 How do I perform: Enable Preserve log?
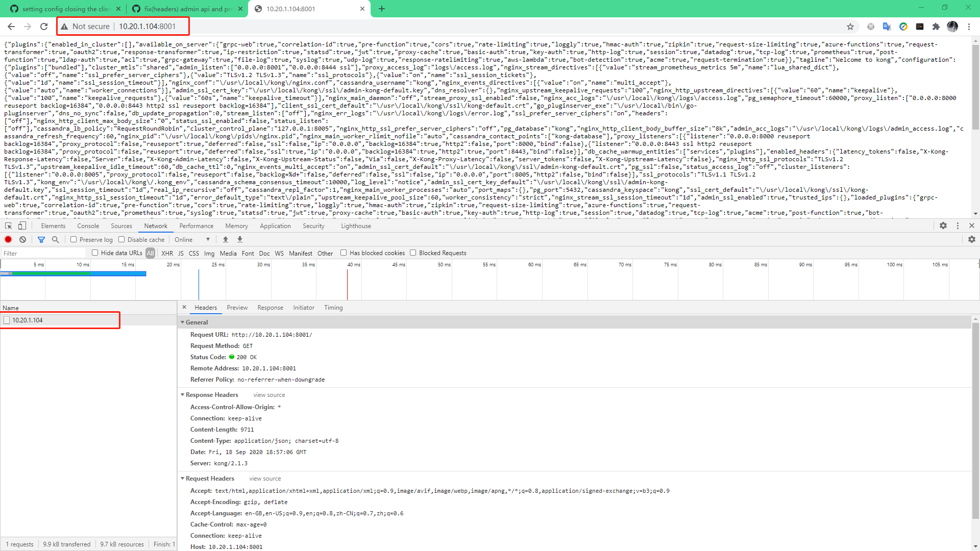[x=95, y=239]
